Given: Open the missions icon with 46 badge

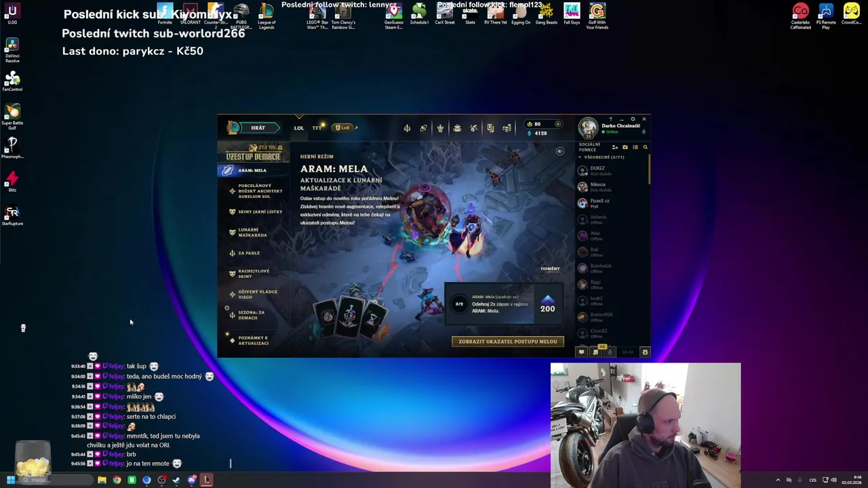Looking at the screenshot, I should click(x=596, y=351).
